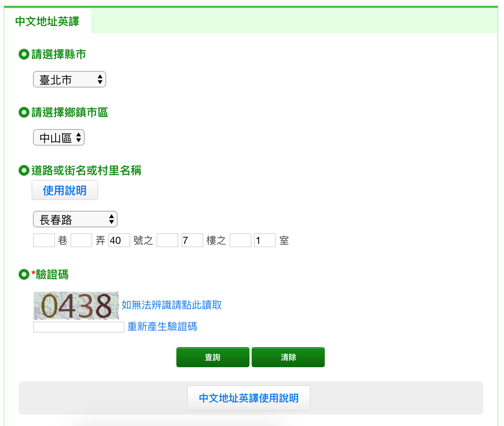Open 中文地址英譯使用說明 button
The width and height of the screenshot is (504, 426).
pyautogui.click(x=248, y=398)
